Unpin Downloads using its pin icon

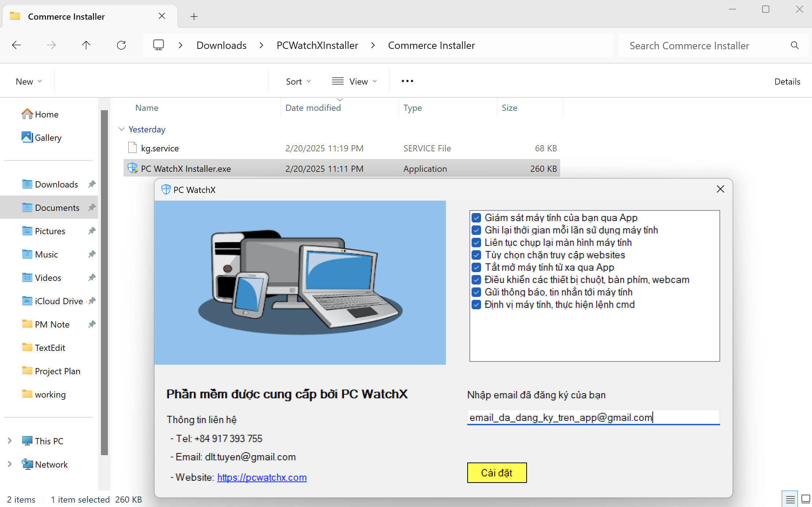(92, 184)
